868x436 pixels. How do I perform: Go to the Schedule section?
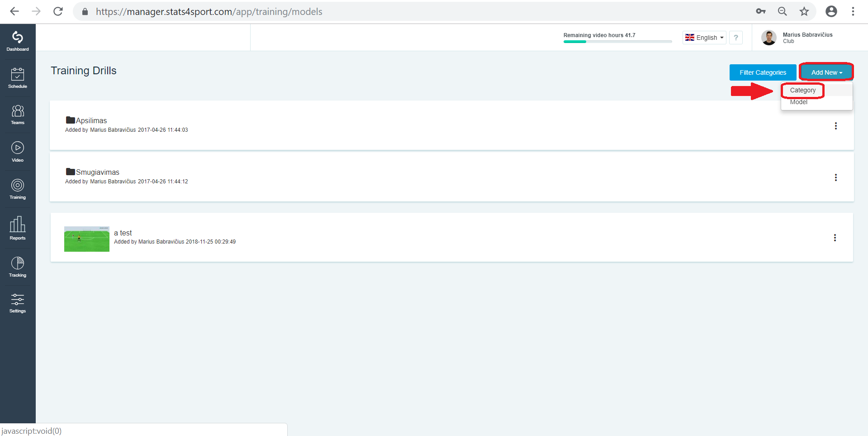[18, 78]
